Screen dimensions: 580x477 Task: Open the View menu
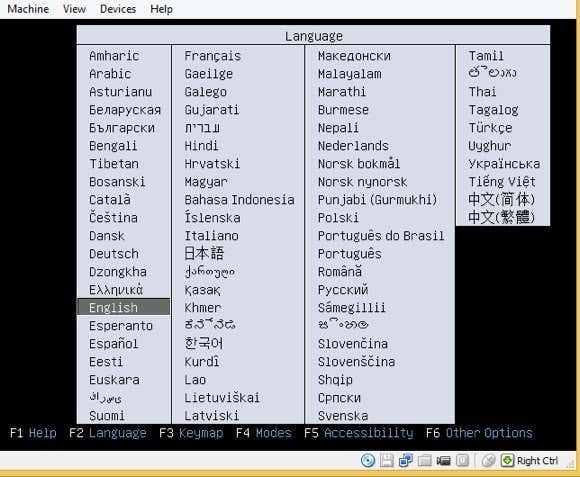click(x=74, y=9)
